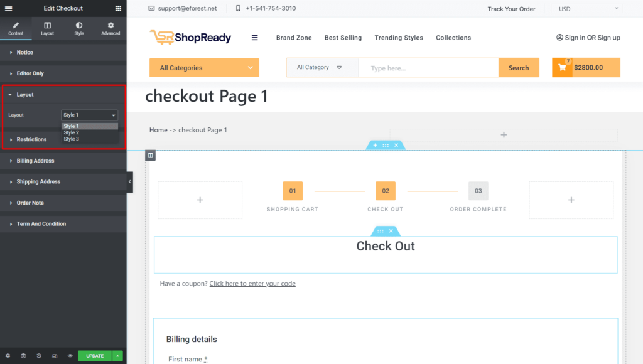Click the Home breadcrumb link

158,130
